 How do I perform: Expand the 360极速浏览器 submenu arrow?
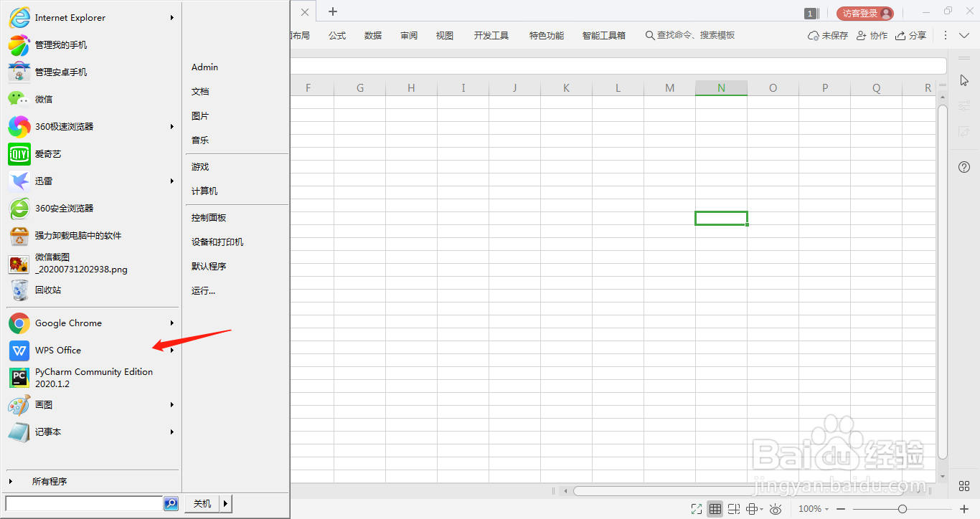point(172,126)
